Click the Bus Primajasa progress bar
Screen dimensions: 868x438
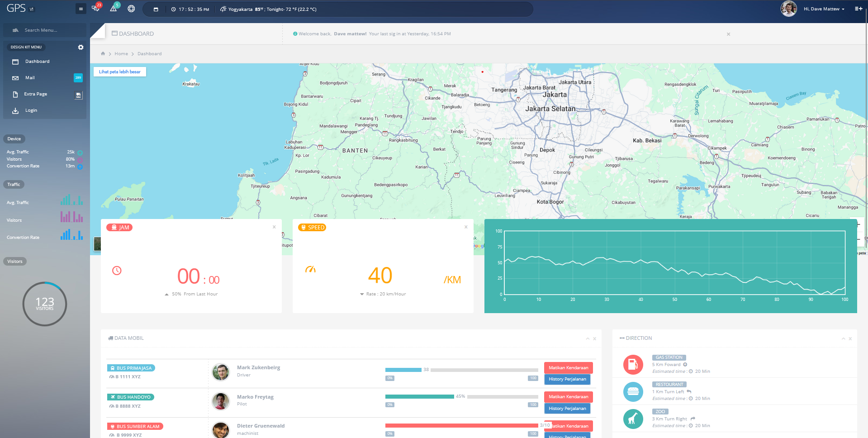coord(461,370)
